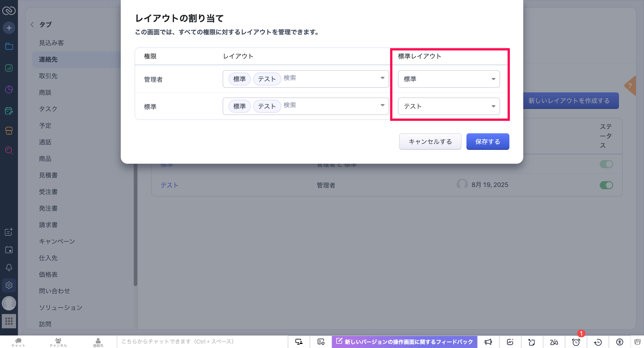Open the accessibility icon in bottom bar
Viewport: 644px width, 348px height.
(619, 342)
